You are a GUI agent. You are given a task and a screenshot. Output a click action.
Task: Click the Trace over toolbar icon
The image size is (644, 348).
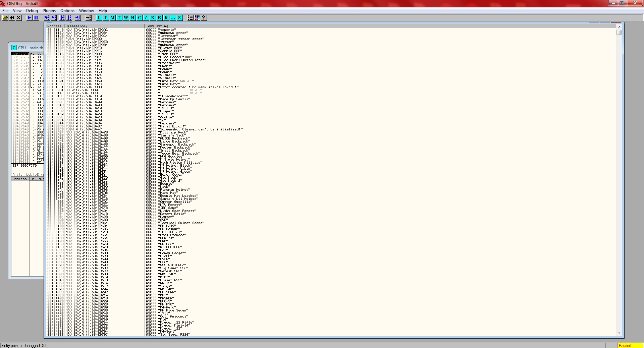point(69,18)
